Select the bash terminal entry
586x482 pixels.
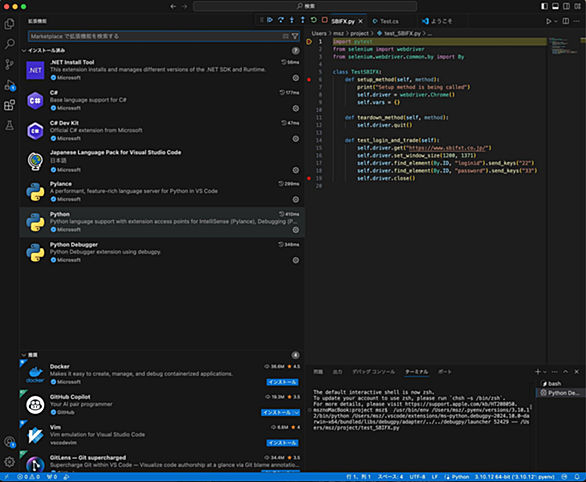click(560, 384)
